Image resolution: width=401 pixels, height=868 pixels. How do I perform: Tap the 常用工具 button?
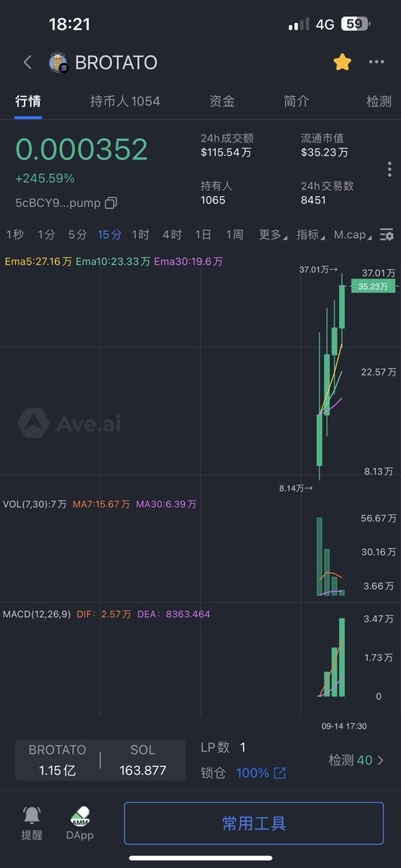tap(254, 823)
